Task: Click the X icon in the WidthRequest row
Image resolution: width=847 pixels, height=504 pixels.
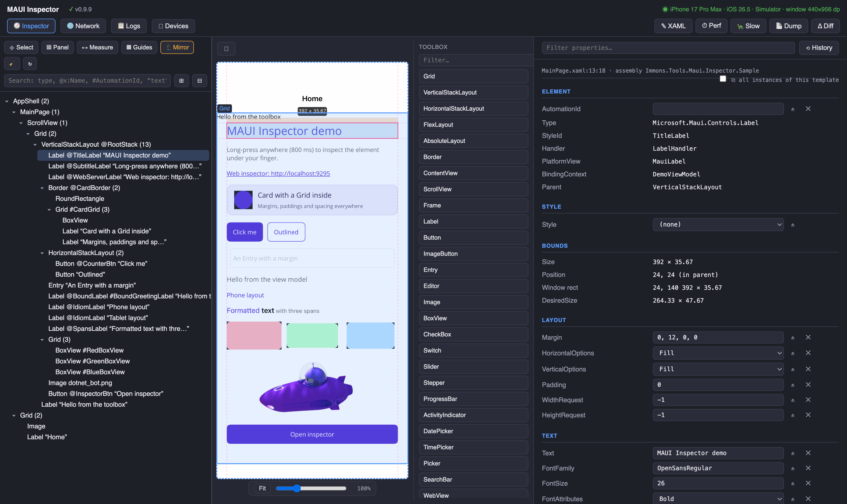Action: pyautogui.click(x=808, y=400)
